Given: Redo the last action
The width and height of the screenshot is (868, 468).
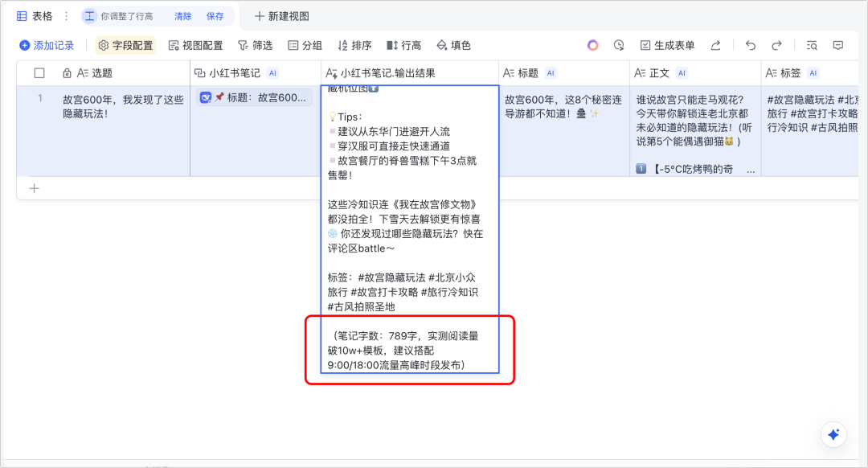Looking at the screenshot, I should coord(776,45).
